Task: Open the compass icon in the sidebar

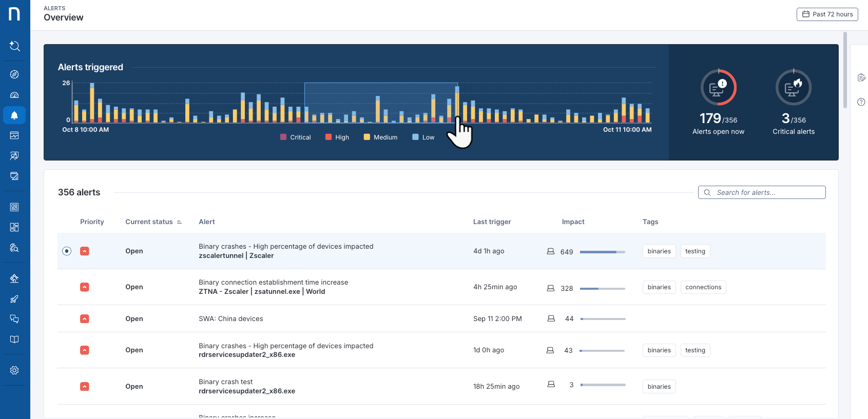Action: [x=14, y=74]
